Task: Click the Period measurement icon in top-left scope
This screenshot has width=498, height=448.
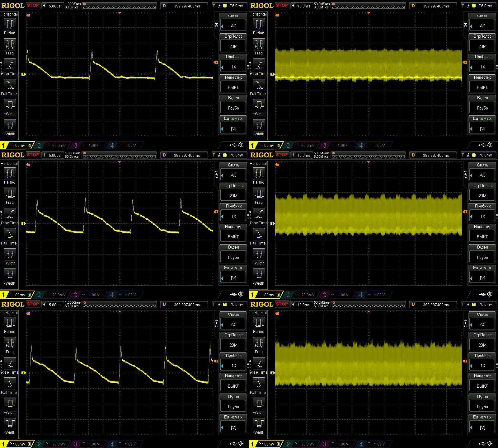Action: [10, 24]
